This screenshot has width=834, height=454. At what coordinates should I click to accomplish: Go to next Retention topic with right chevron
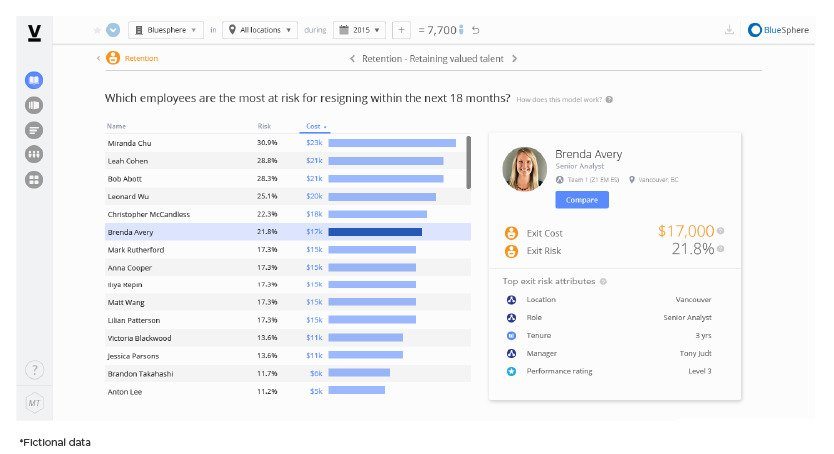pyautogui.click(x=514, y=59)
